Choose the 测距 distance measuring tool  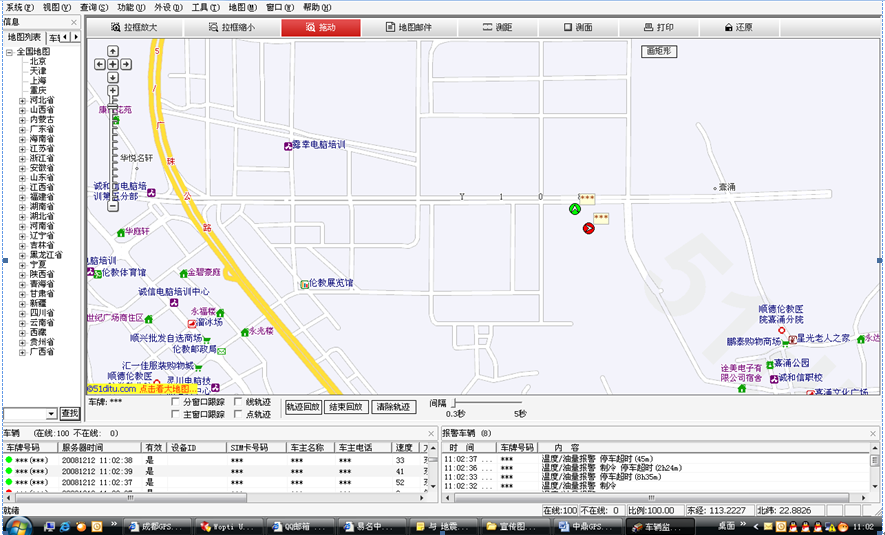[497, 28]
